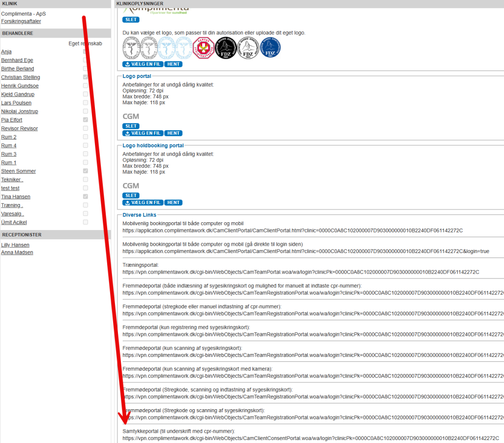Pick the white FDZ Zoneterapeuter logo
Image resolution: width=504 pixels, height=443 pixels.
(248, 48)
